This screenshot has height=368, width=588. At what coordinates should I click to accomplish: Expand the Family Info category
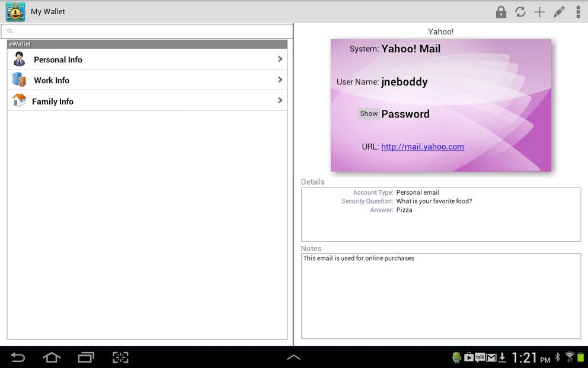pos(280,101)
